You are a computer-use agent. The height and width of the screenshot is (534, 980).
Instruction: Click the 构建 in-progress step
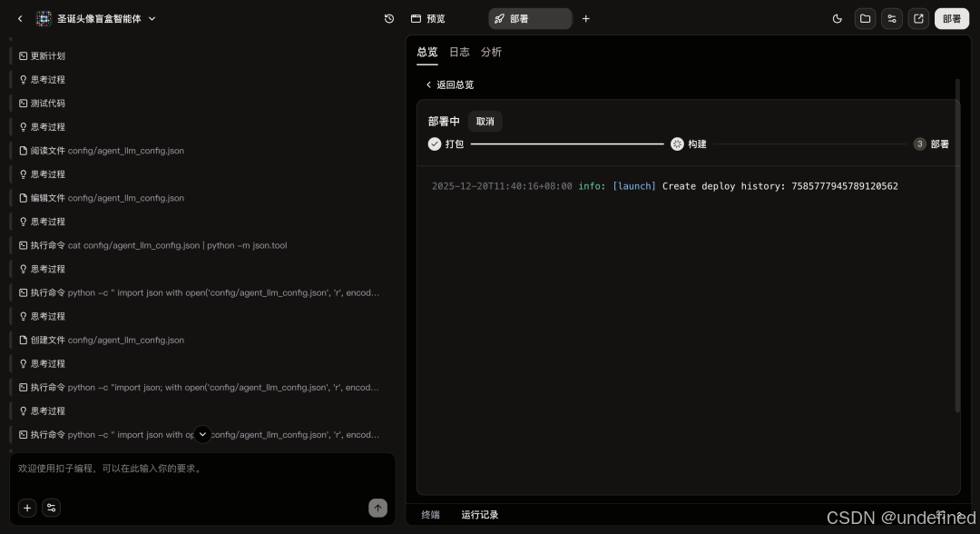pyautogui.click(x=689, y=144)
